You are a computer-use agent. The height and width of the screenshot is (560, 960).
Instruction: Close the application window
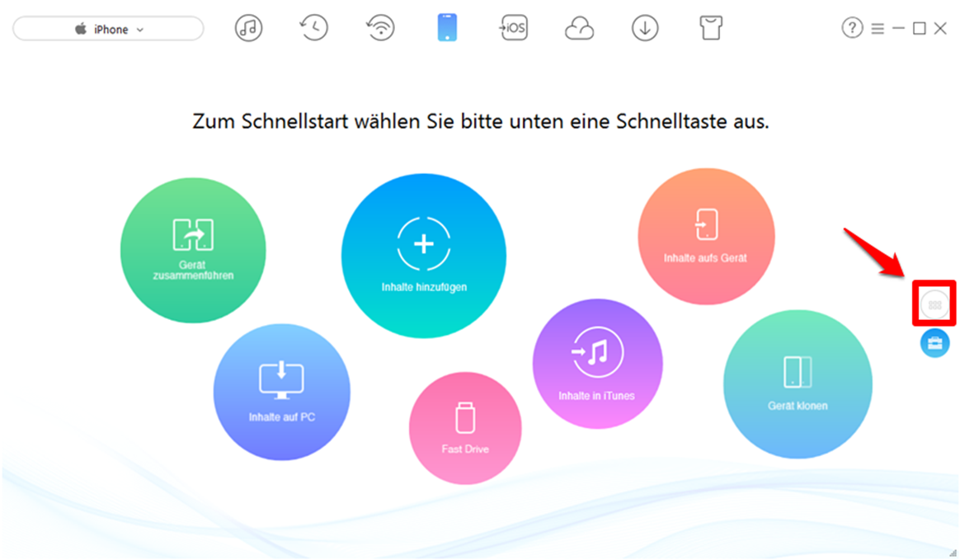(x=940, y=29)
